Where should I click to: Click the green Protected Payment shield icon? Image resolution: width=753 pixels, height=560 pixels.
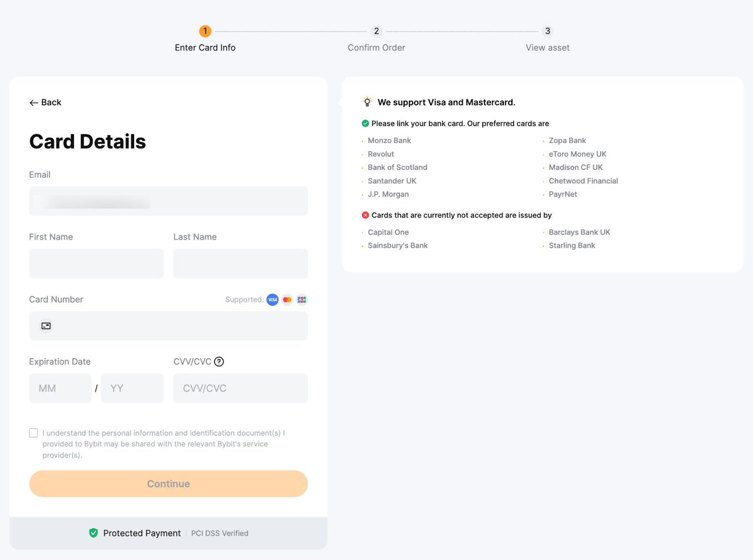(94, 533)
